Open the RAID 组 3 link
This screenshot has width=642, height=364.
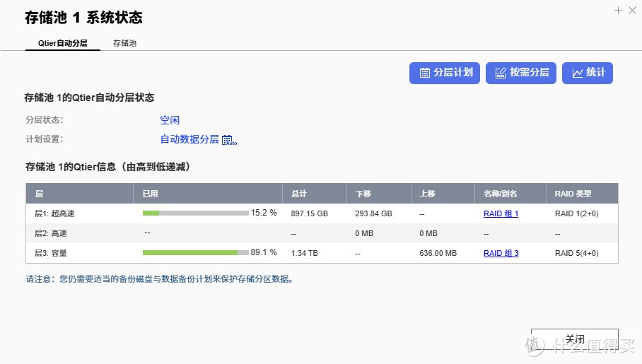(x=501, y=253)
